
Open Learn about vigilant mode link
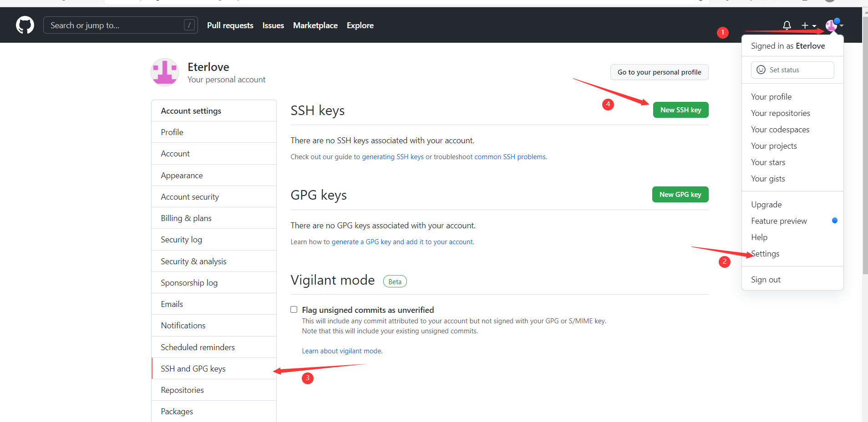[342, 351]
